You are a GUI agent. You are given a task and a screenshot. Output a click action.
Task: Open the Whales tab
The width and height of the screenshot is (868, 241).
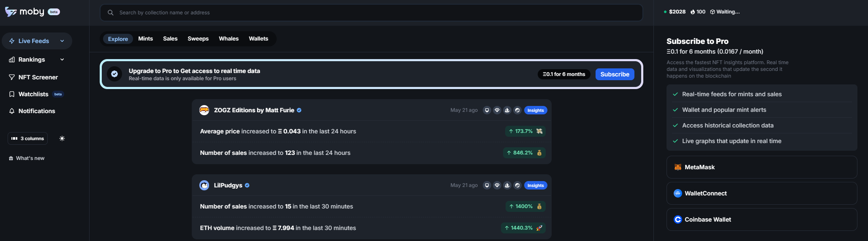pos(229,39)
